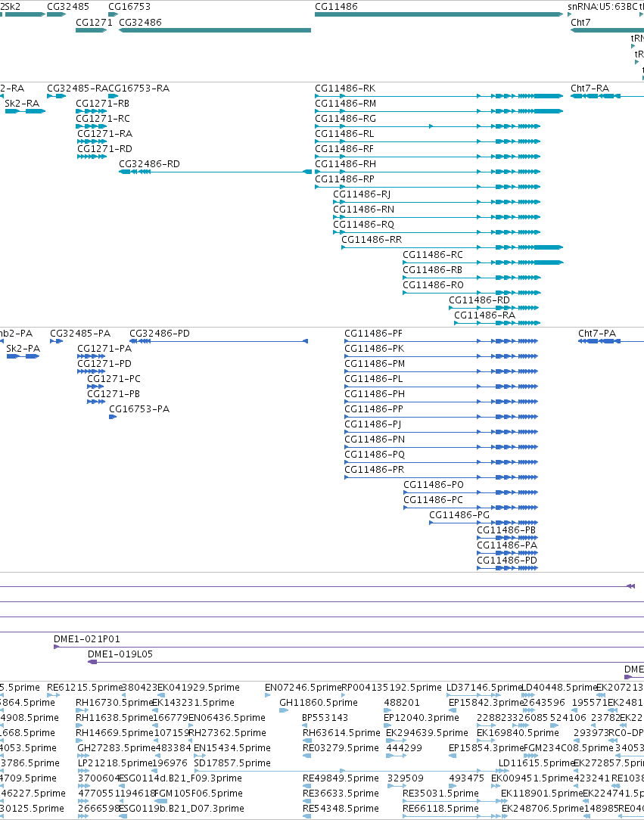
Task: Select protein CG1271-PC
Action: click(x=114, y=379)
